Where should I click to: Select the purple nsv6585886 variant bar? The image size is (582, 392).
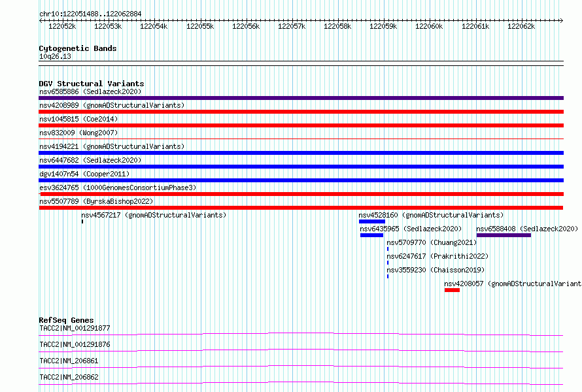[x=301, y=98]
